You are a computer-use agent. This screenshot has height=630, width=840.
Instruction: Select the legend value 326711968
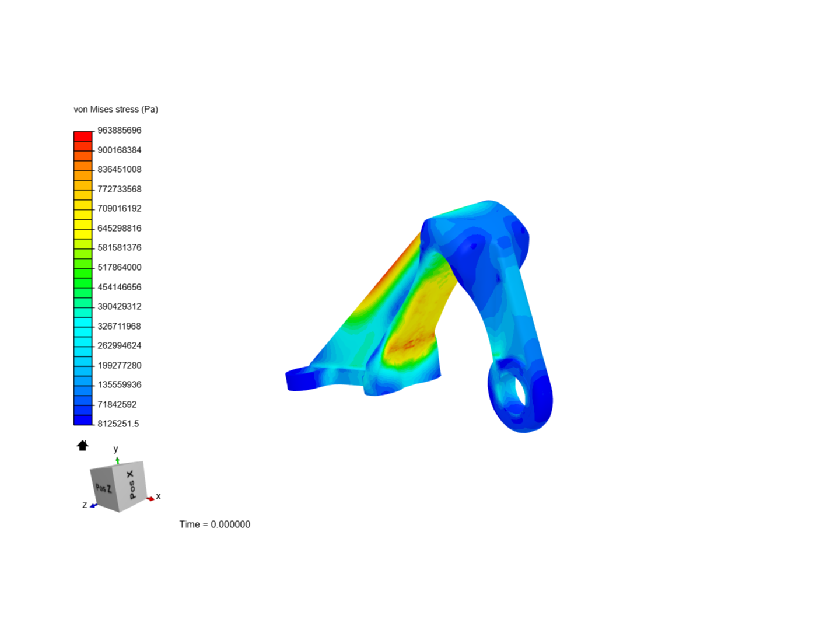pyautogui.click(x=119, y=327)
